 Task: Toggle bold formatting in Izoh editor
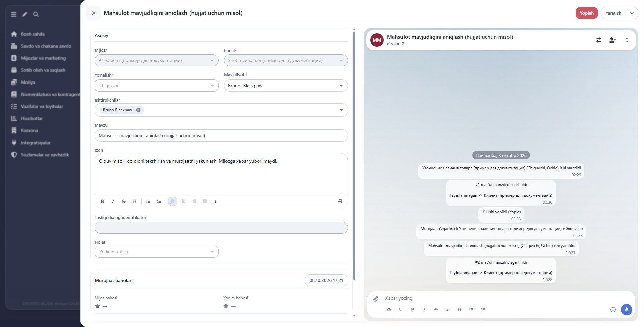pos(102,201)
